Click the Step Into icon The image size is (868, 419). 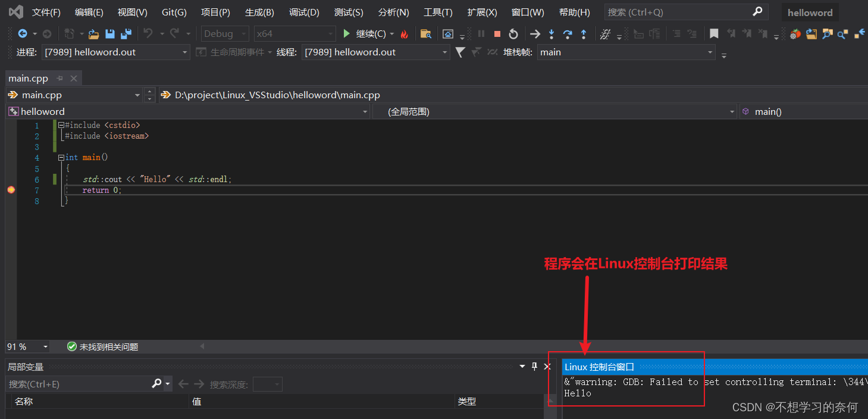[x=551, y=34]
